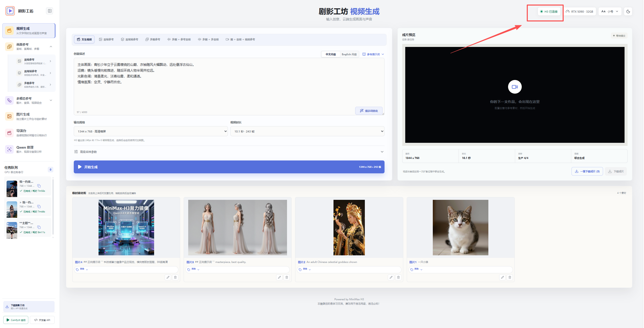Screen dimensions: 644x328
Task: Open the 输出规格 resolution dropdown
Action: (x=151, y=131)
